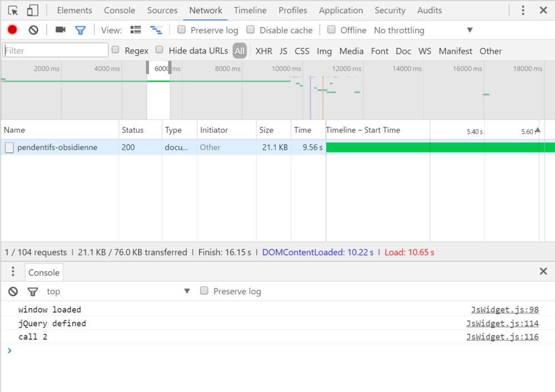The height and width of the screenshot is (392, 555).
Task: Click the timeline column sort arrow
Action: (x=538, y=130)
